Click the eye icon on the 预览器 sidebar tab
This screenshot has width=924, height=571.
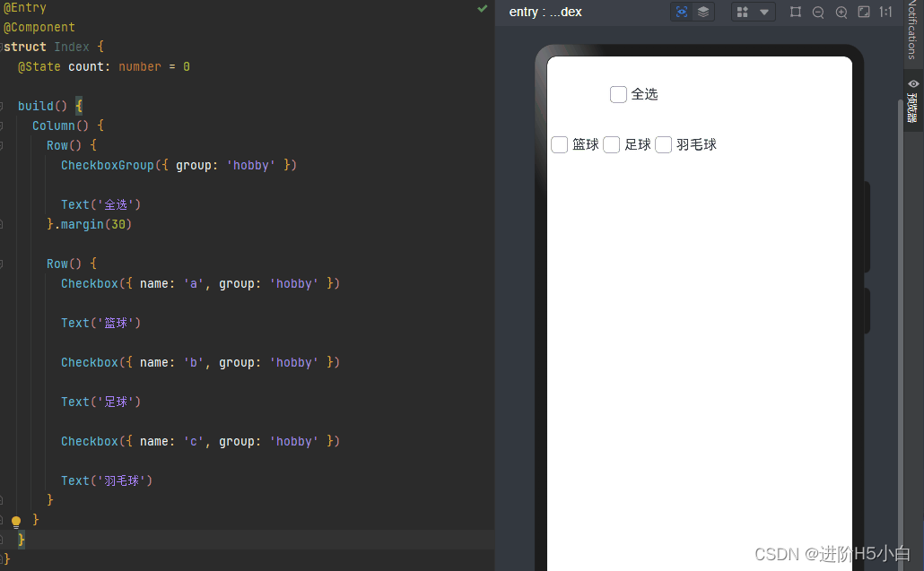pyautogui.click(x=911, y=82)
